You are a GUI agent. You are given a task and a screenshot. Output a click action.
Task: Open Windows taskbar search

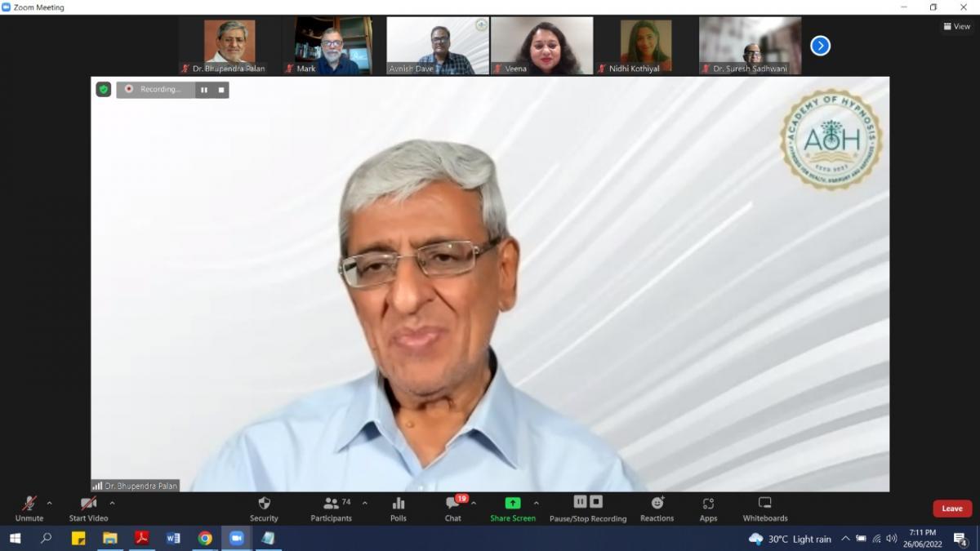[x=47, y=538]
